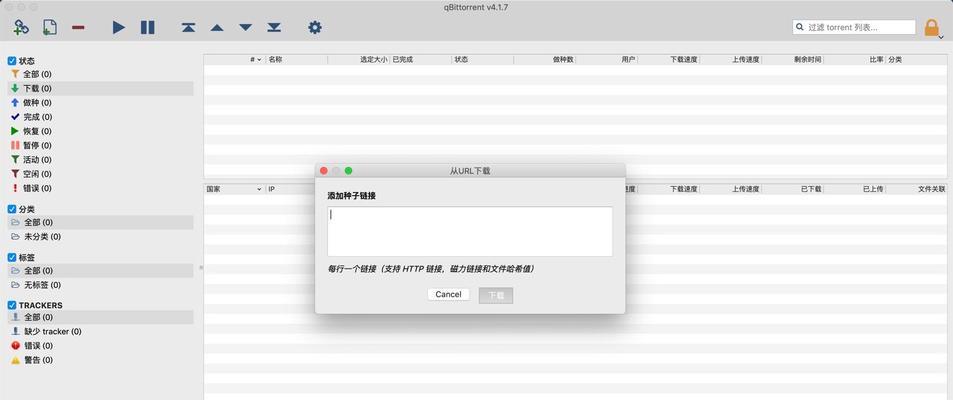This screenshot has height=400, width=953.
Task: Click the panel splitter collapse handle
Action: coord(200,267)
